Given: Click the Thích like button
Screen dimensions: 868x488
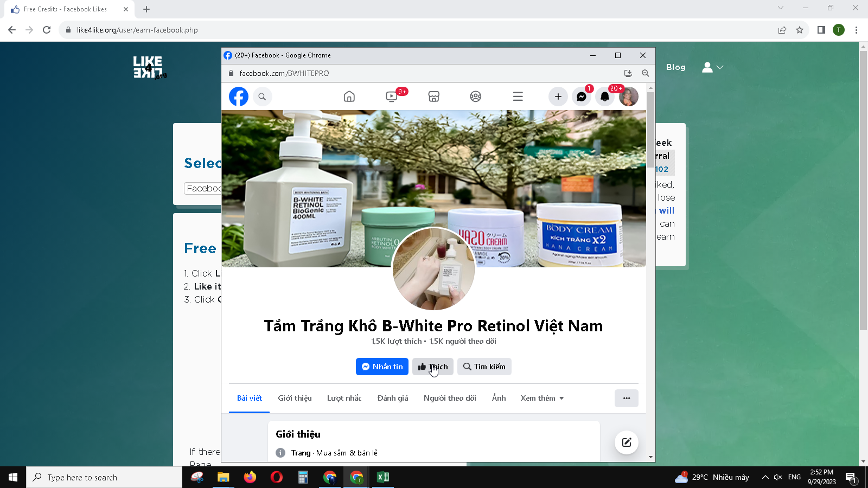Looking at the screenshot, I should tap(433, 367).
